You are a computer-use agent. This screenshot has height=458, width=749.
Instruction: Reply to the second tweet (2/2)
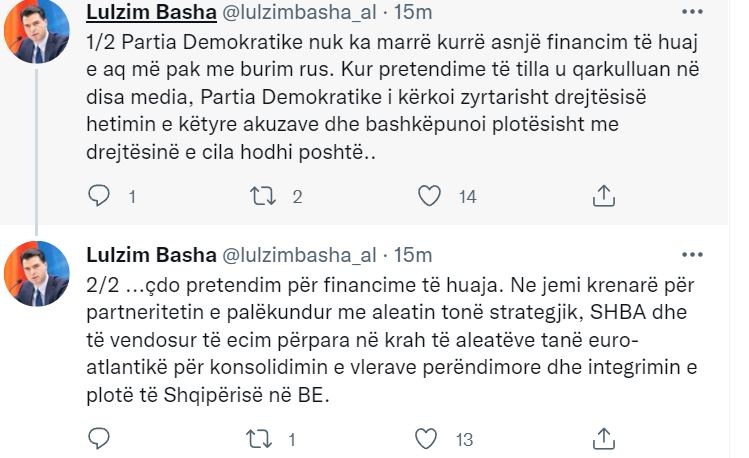coord(98,438)
